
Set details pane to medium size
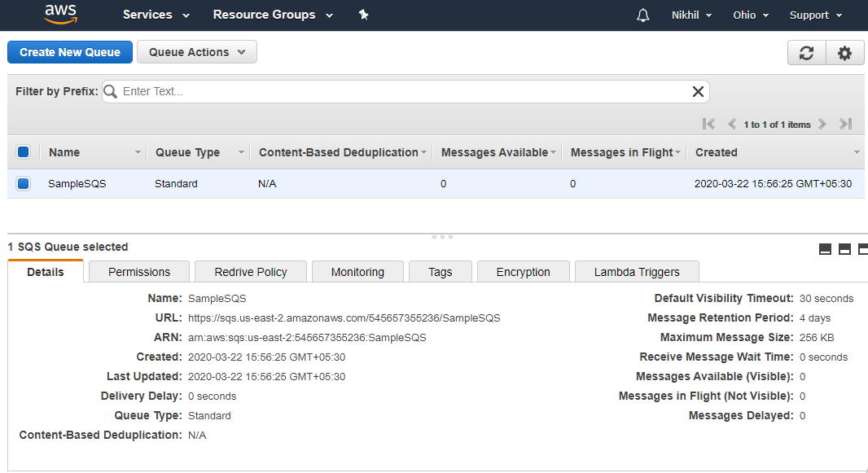coord(844,249)
